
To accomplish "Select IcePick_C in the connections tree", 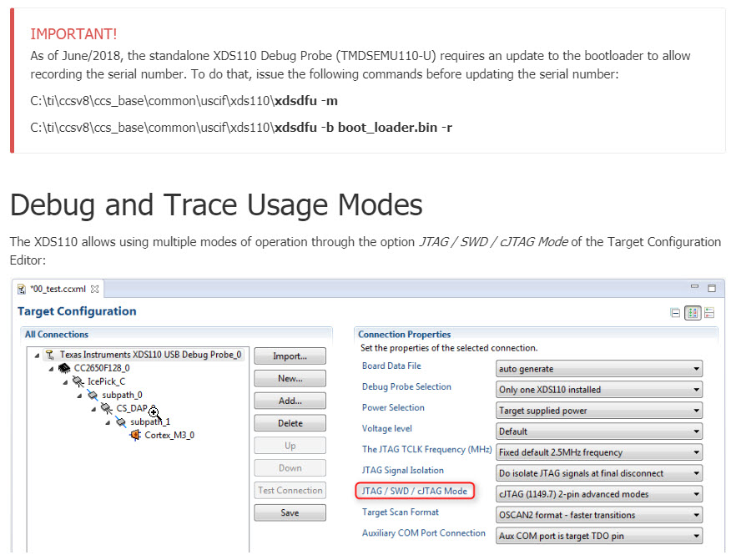I will coord(106,381).
